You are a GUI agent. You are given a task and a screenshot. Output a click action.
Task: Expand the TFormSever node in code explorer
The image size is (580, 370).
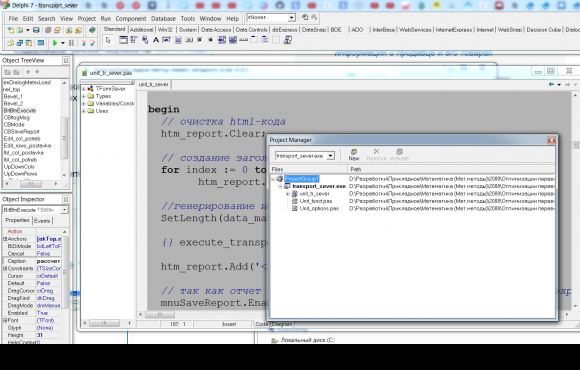tap(84, 89)
